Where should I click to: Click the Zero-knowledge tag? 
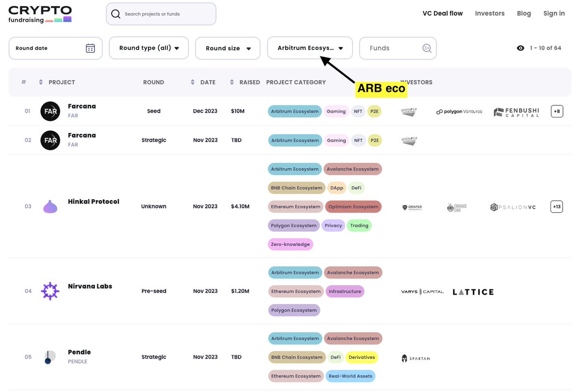coord(290,245)
